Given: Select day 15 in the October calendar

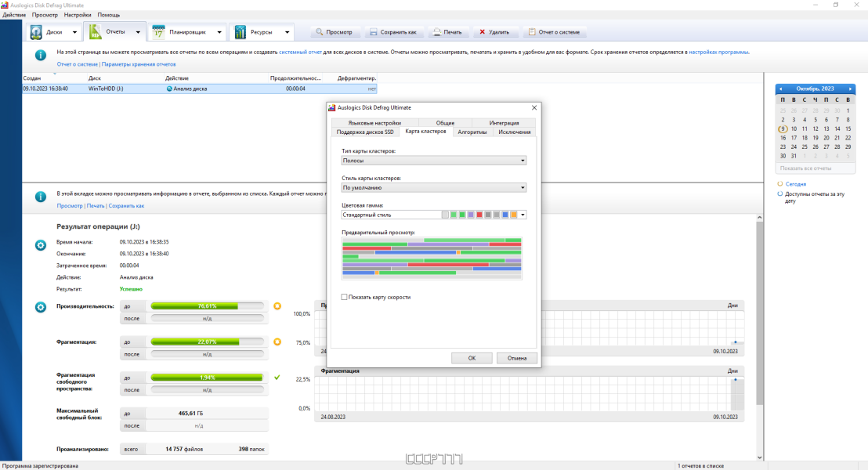Looking at the screenshot, I should pyautogui.click(x=848, y=128).
